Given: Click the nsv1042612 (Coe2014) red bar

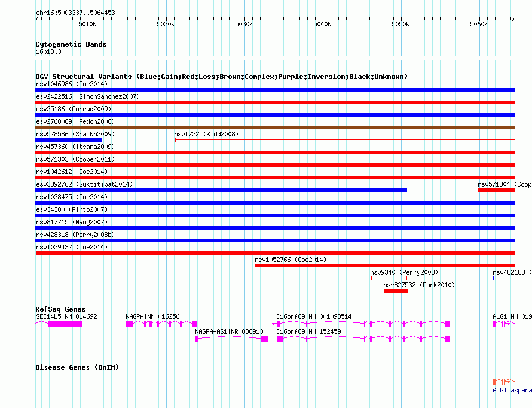Looking at the screenshot, I should pyautogui.click(x=275, y=178).
